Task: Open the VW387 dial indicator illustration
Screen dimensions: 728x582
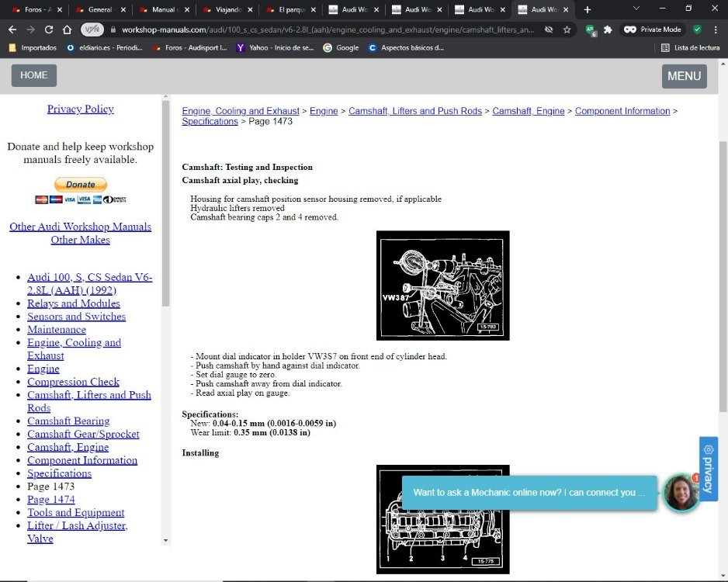Action: coord(443,286)
